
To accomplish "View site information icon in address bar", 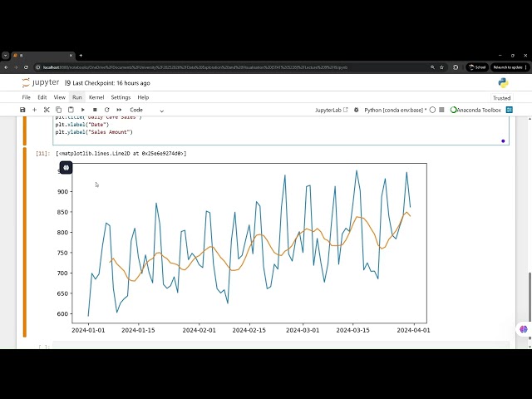I will click(38, 67).
